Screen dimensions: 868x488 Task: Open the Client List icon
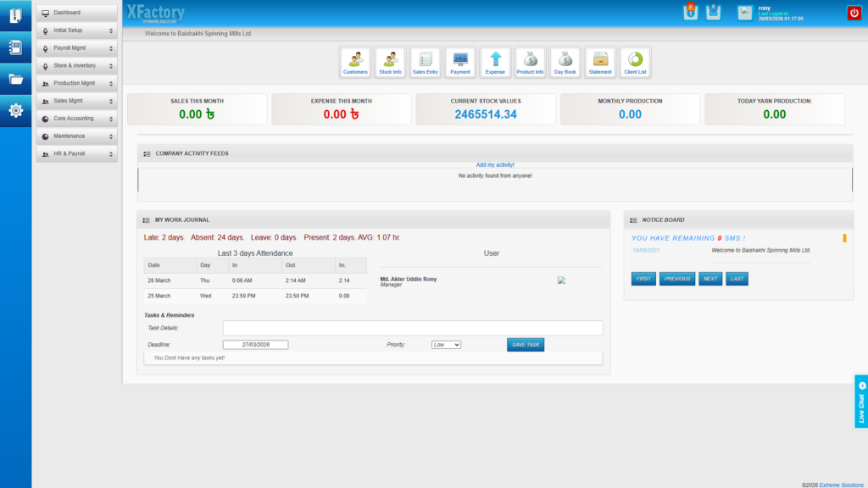(x=635, y=61)
